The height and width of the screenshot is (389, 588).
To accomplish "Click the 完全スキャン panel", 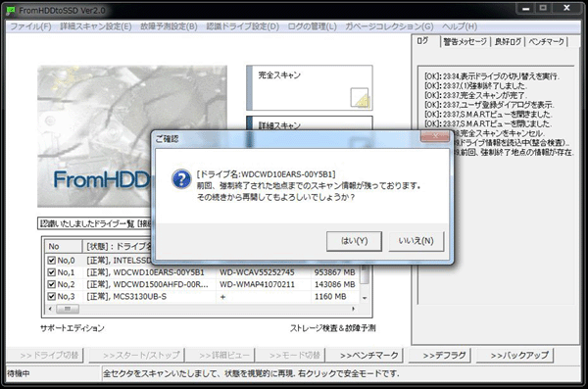I will [310, 88].
